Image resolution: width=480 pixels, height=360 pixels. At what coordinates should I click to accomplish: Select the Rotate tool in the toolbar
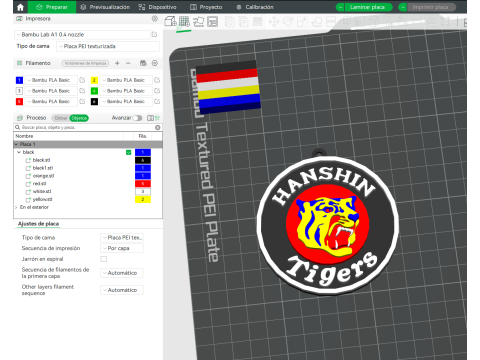[288, 22]
